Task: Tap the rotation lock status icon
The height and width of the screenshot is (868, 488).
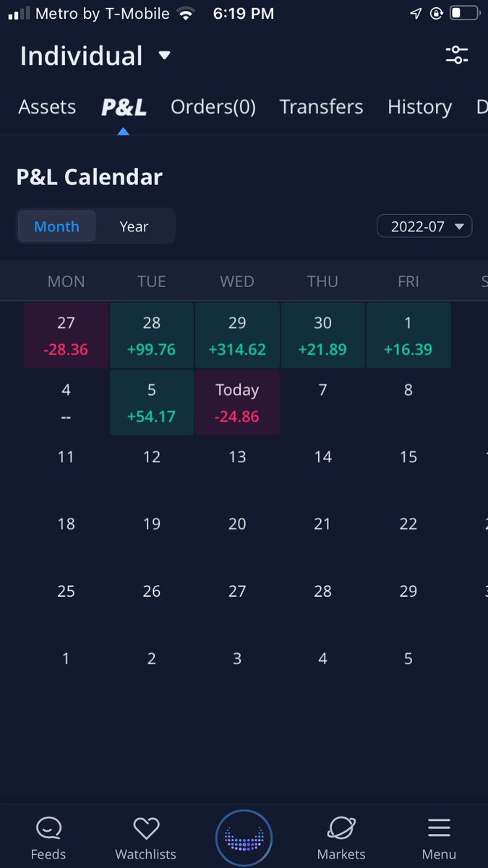Action: click(x=436, y=13)
